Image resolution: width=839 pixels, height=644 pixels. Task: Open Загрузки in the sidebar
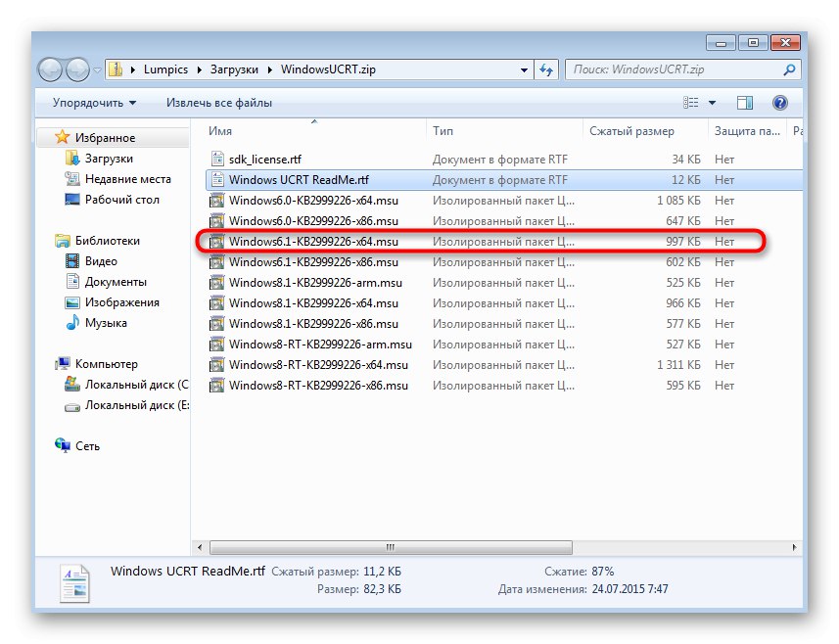click(109, 159)
